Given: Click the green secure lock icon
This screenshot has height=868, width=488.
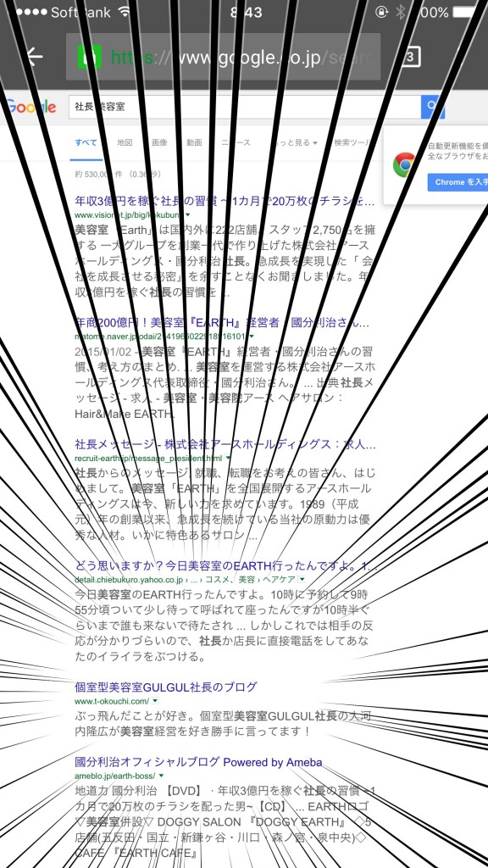Looking at the screenshot, I should (x=90, y=57).
